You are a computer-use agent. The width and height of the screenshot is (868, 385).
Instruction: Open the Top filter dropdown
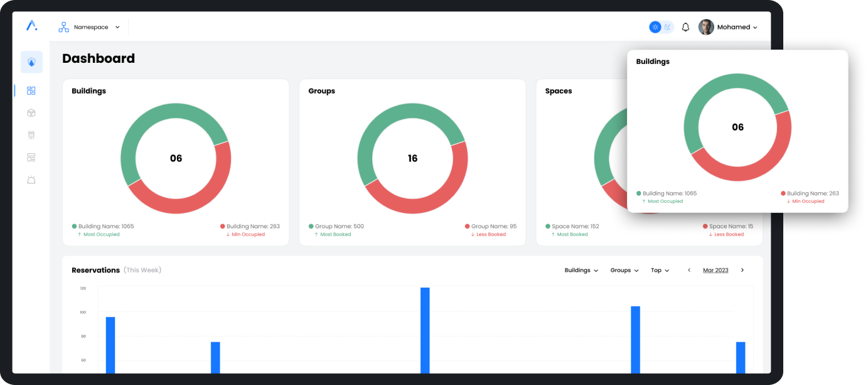tap(660, 270)
